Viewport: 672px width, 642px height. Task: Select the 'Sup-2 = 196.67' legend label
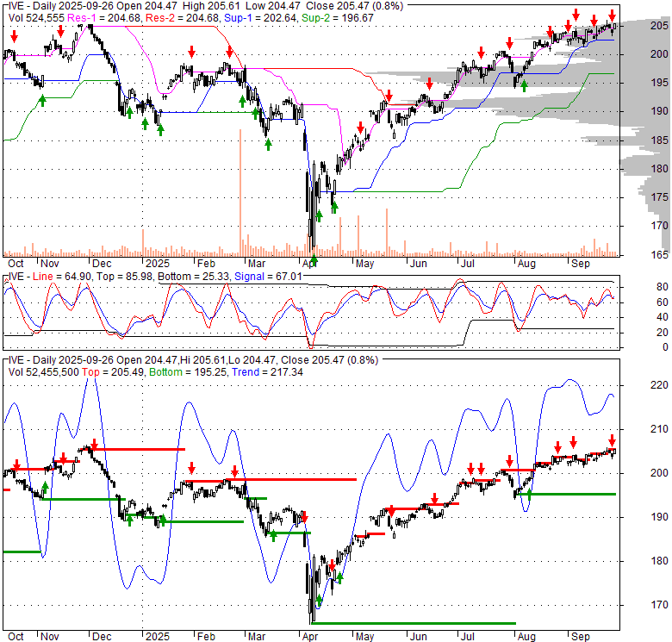[x=337, y=18]
